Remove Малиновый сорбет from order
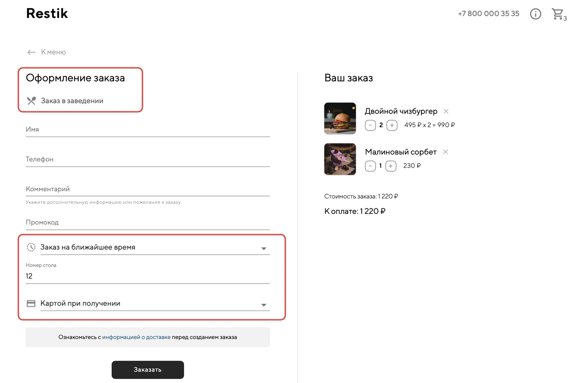This screenshot has width=588, height=383. coord(446,152)
